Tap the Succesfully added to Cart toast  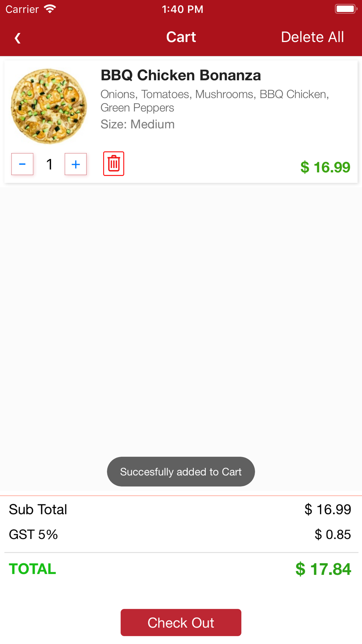[181, 472]
